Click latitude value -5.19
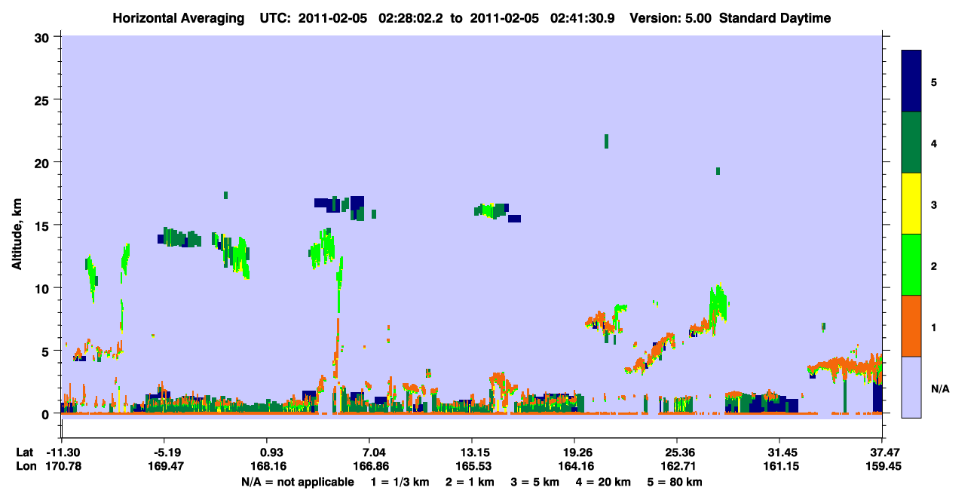This screenshot has width=980, height=503. point(166,452)
